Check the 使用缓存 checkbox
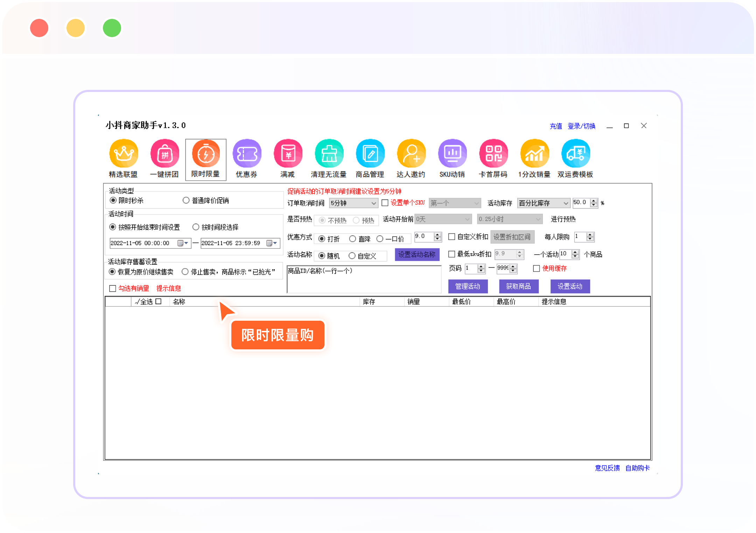Viewport: 756px width, 533px height. pyautogui.click(x=536, y=269)
